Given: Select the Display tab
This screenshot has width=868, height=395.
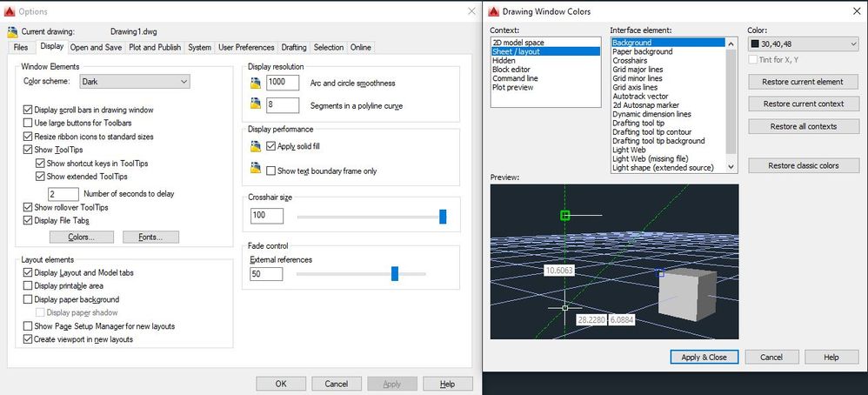Looking at the screenshot, I should pyautogui.click(x=52, y=46).
